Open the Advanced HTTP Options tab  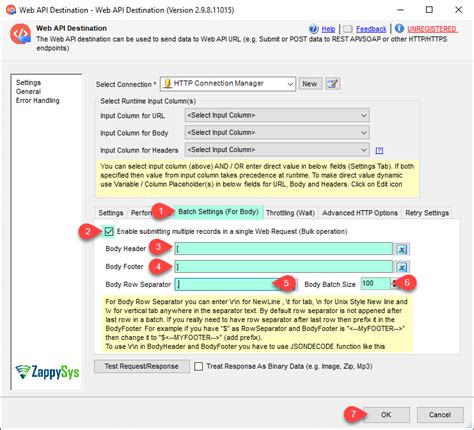(x=360, y=213)
